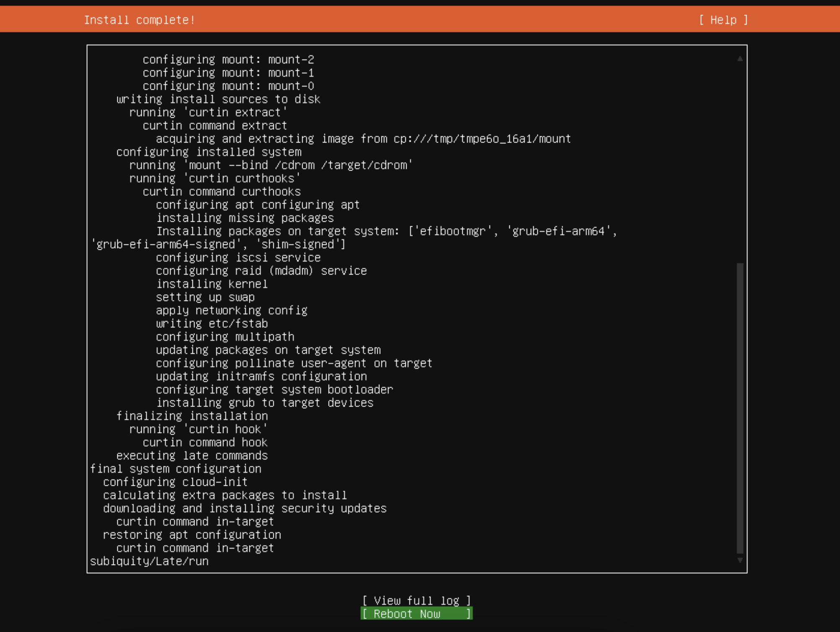This screenshot has width=840, height=632.
Task: Click the Help button in header
Action: pyautogui.click(x=723, y=20)
